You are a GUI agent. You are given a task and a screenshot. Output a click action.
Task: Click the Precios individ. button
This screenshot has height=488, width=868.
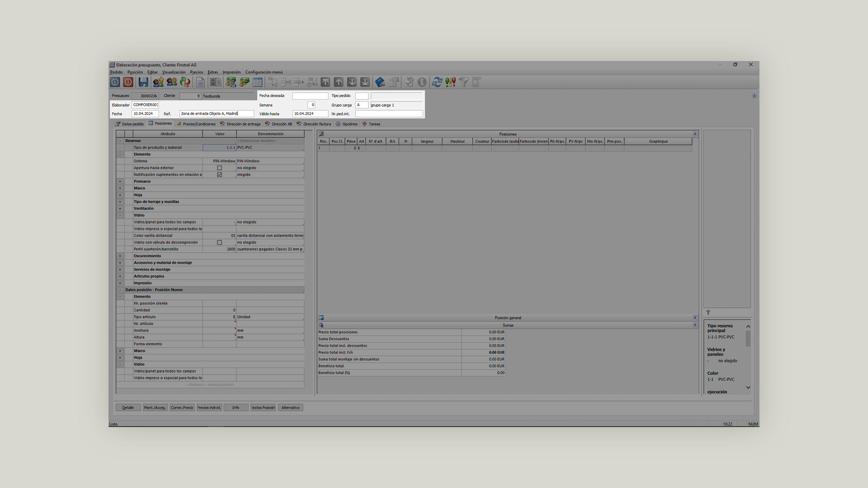[209, 408]
